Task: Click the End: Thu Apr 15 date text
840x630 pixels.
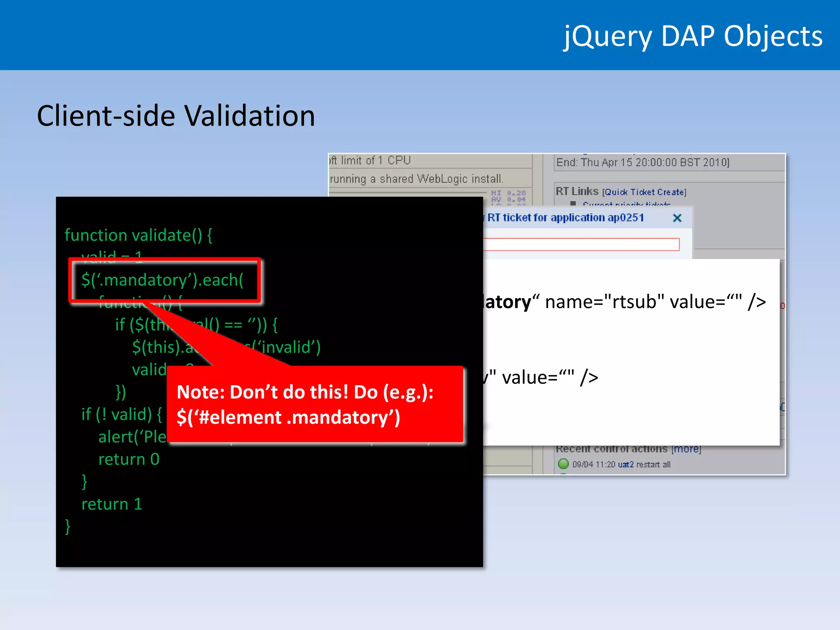Action: pos(642,162)
